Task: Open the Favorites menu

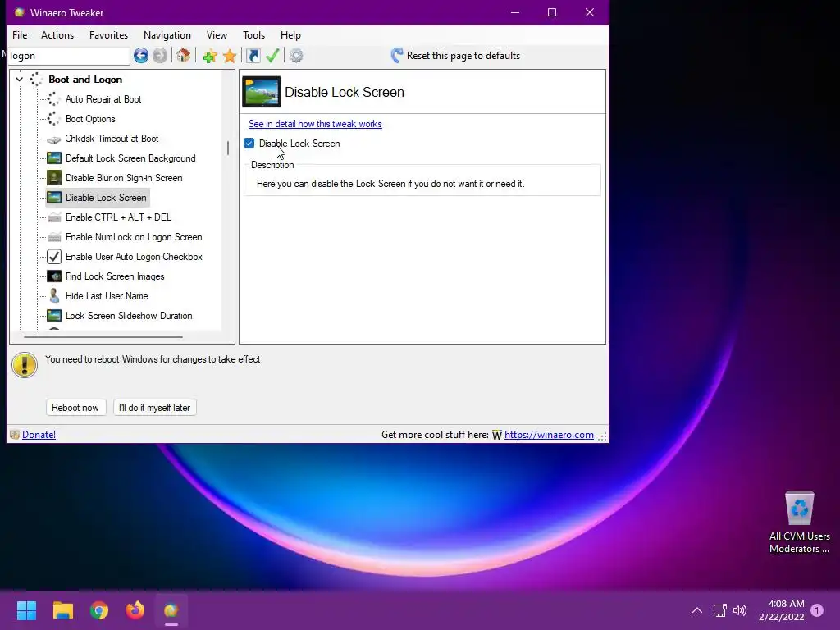Action: 109,34
